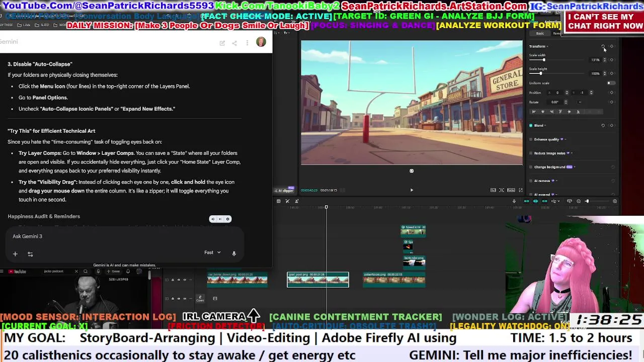The width and height of the screenshot is (644, 362).
Task: Align clip to right edge
Action: [x=551, y=112]
